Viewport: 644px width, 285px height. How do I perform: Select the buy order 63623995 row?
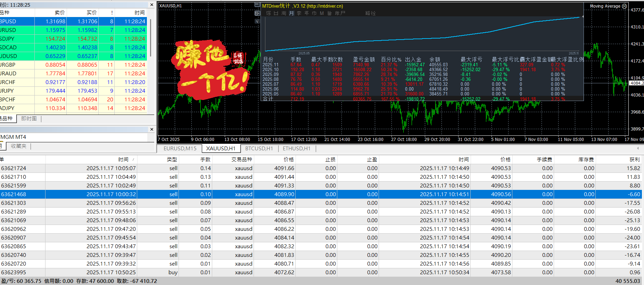point(321,273)
